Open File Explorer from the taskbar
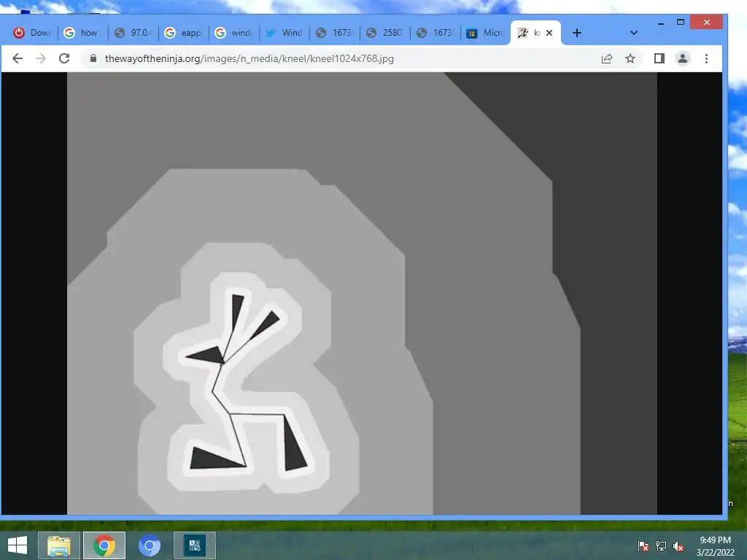 pos(58,545)
